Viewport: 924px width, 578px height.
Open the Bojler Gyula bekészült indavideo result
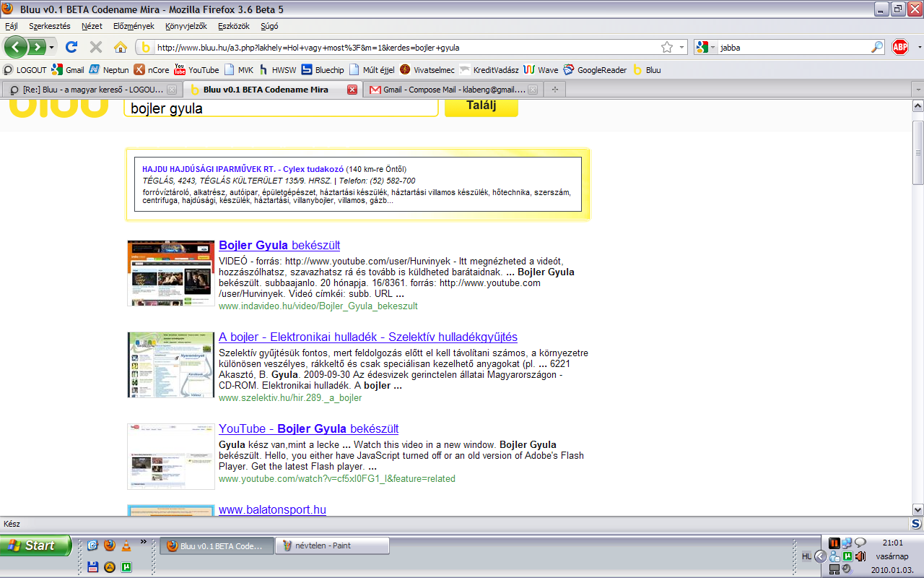point(279,246)
